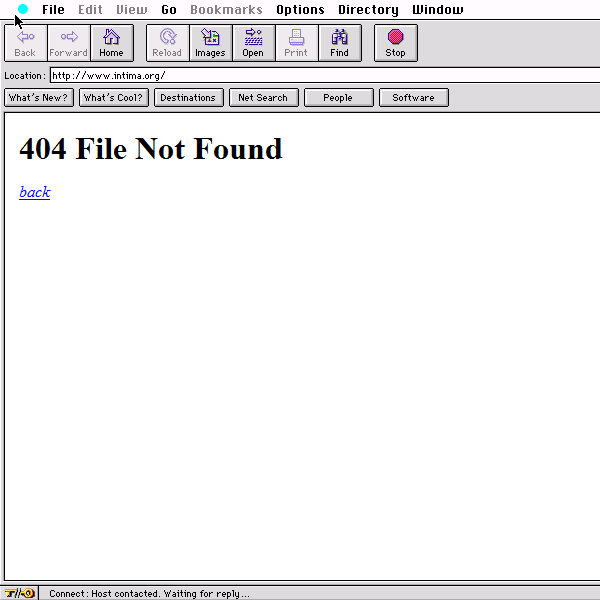The height and width of the screenshot is (600, 600).
Task: Open the Directory menu
Action: pos(368,10)
